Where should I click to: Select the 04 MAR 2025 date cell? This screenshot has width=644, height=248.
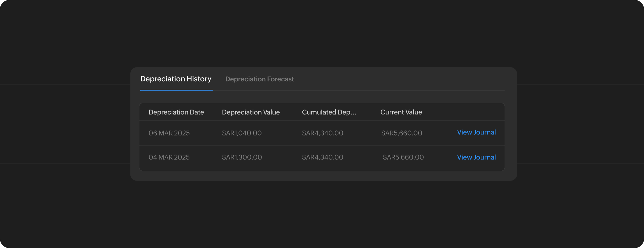click(169, 157)
